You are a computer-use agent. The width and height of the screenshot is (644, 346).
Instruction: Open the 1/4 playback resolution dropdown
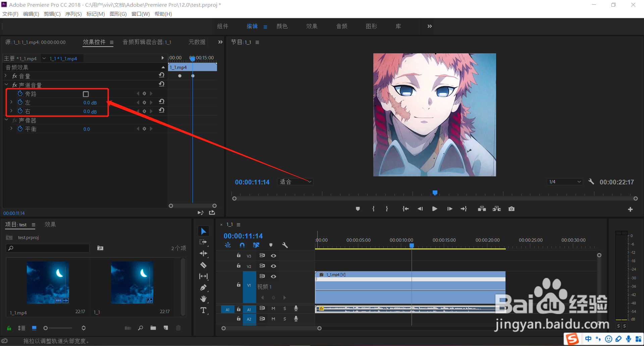tap(565, 182)
